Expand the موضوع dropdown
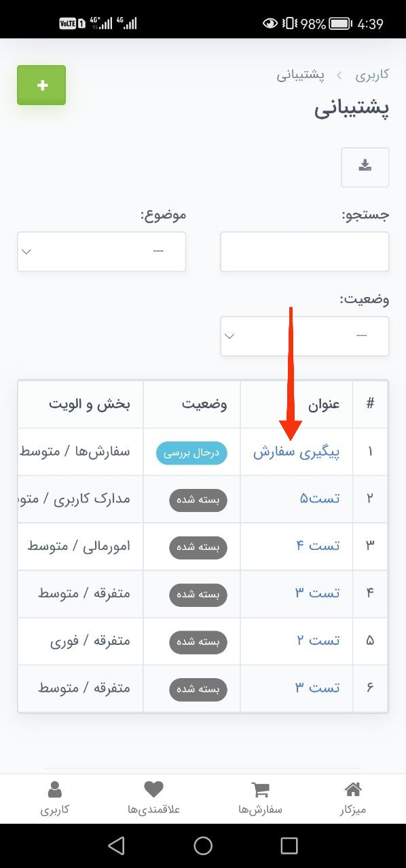This screenshot has width=406, height=868. click(101, 252)
